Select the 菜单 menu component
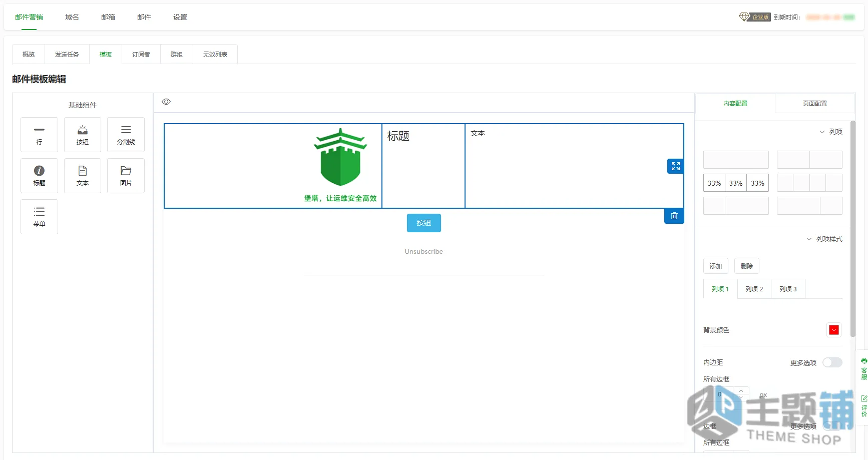Image resolution: width=868 pixels, height=460 pixels. 39,217
